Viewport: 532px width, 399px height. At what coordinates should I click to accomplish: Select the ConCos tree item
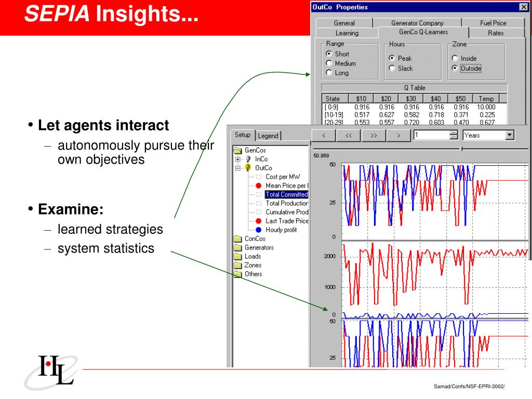(255, 239)
